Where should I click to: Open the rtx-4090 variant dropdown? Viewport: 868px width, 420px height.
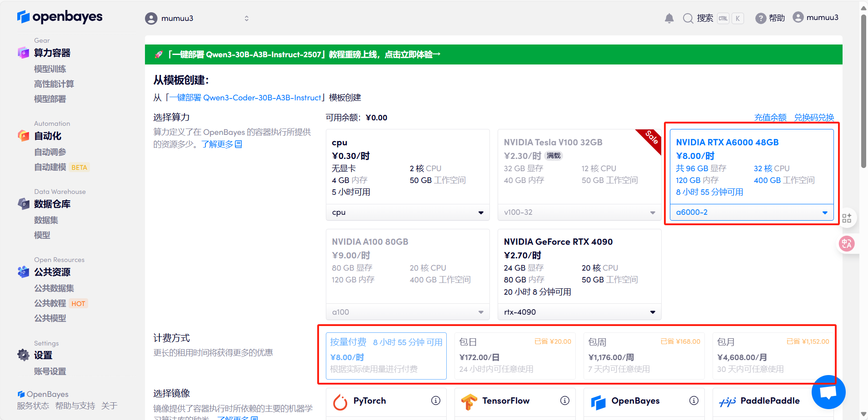click(579, 312)
